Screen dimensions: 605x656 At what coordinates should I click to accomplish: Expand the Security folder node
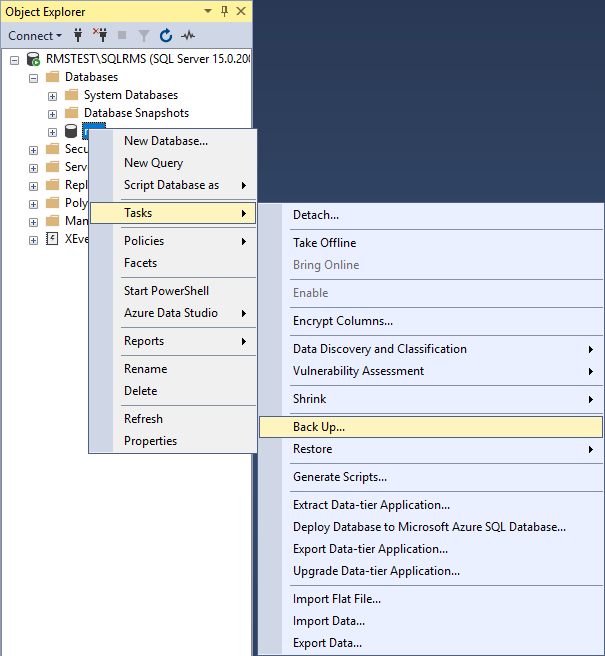[33, 150]
